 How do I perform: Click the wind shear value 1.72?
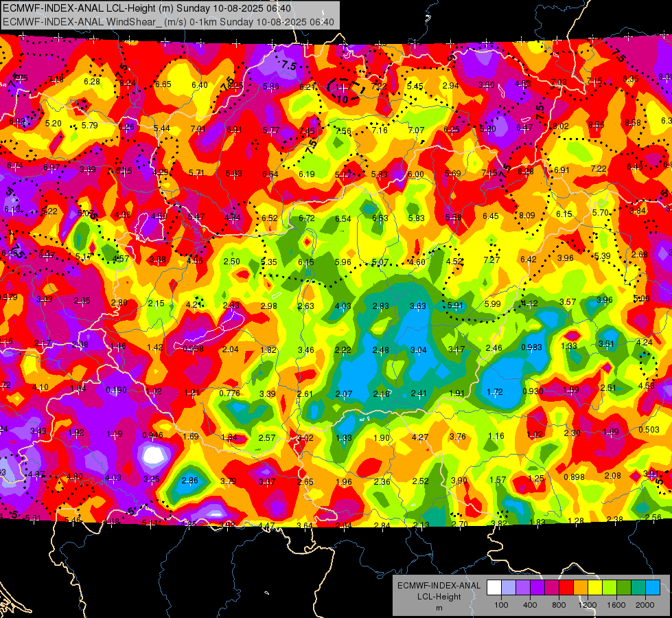click(x=495, y=392)
